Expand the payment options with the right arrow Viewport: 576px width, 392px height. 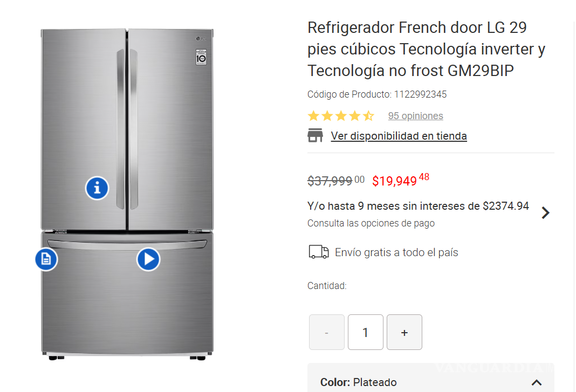(546, 212)
